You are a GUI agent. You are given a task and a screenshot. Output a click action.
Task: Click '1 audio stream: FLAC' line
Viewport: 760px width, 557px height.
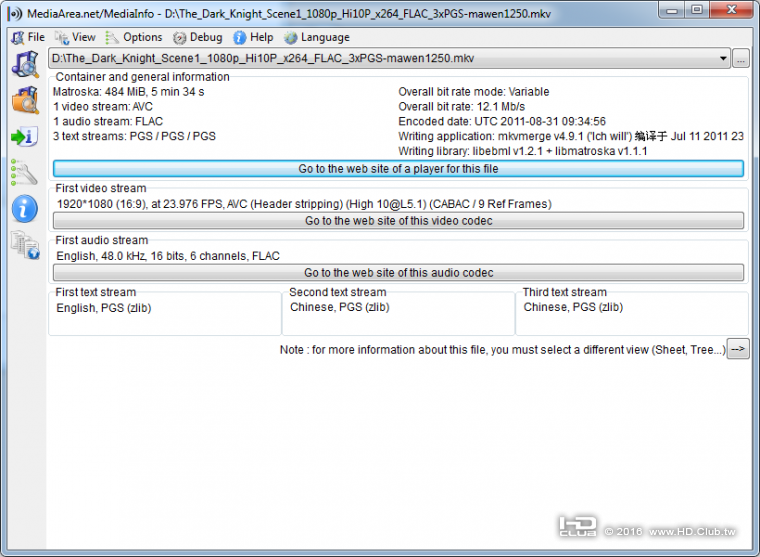coord(108,121)
